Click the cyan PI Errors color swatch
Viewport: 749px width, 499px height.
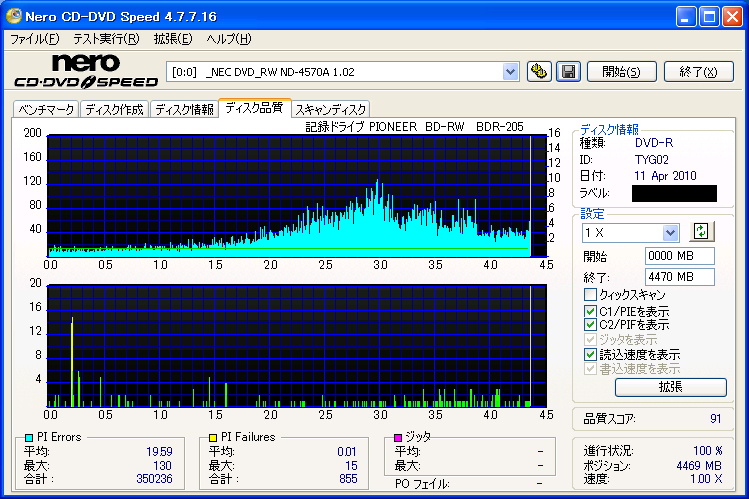[x=29, y=437]
